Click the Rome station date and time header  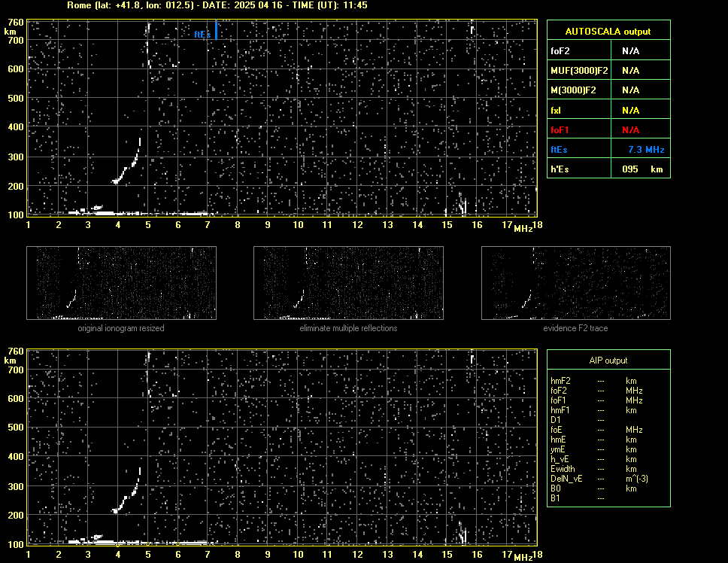pyautogui.click(x=217, y=5)
